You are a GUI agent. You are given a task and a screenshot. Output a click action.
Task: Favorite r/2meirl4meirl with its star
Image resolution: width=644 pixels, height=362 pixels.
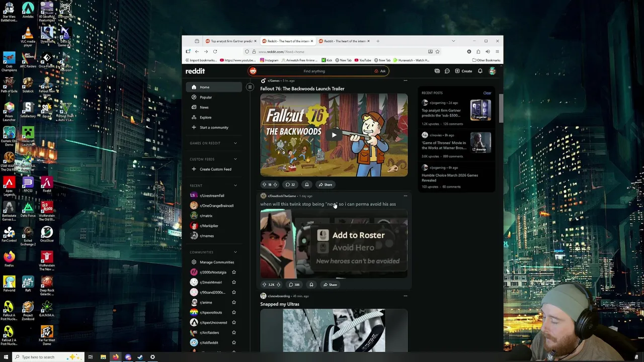pyautogui.click(x=233, y=282)
